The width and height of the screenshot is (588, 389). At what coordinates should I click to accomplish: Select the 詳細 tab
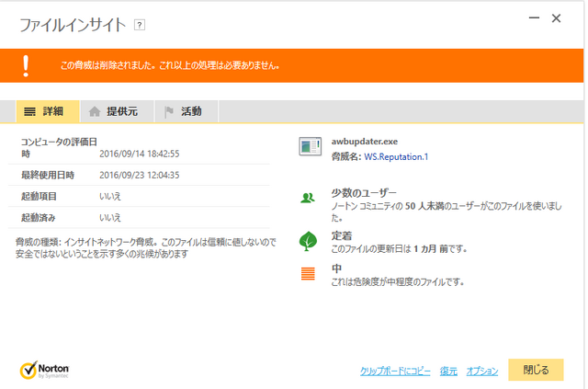pos(48,111)
